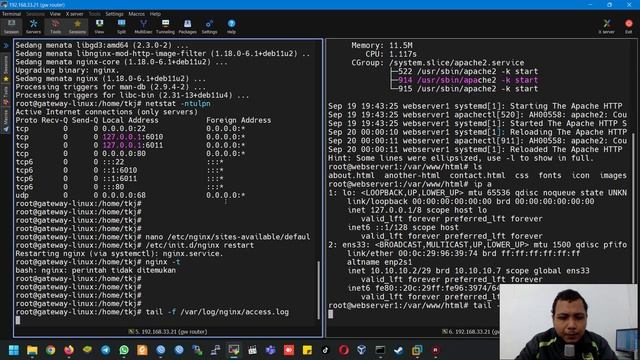Open Google Chrome from taskbar

51,350
